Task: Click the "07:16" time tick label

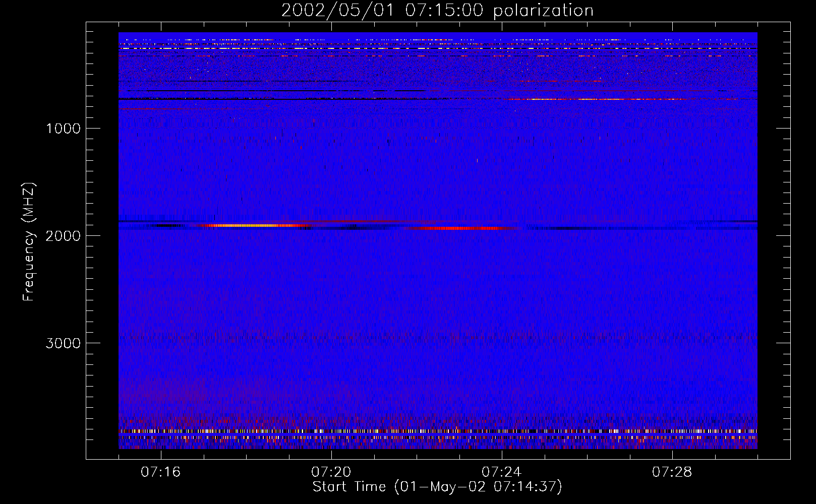Action: click(161, 472)
